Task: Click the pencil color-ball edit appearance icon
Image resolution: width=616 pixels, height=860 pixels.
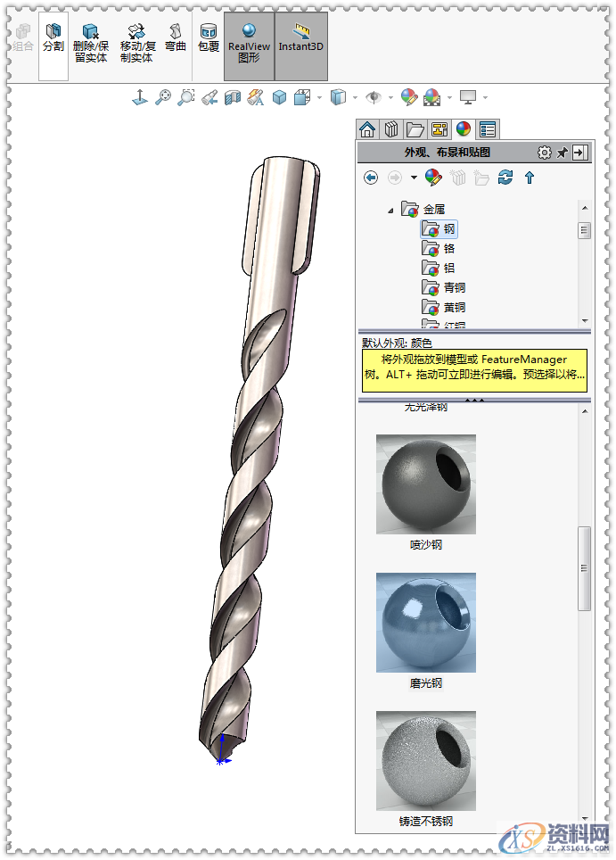Action: pyautogui.click(x=433, y=178)
